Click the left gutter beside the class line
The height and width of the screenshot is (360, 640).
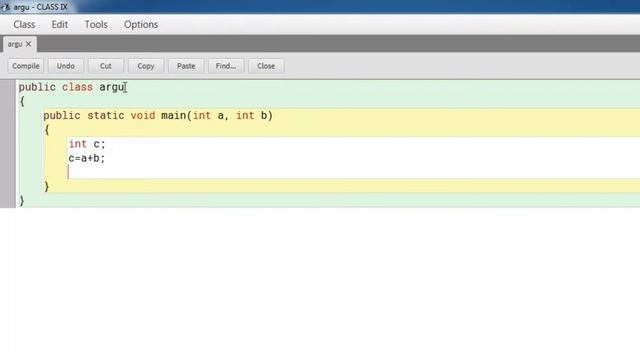8,87
